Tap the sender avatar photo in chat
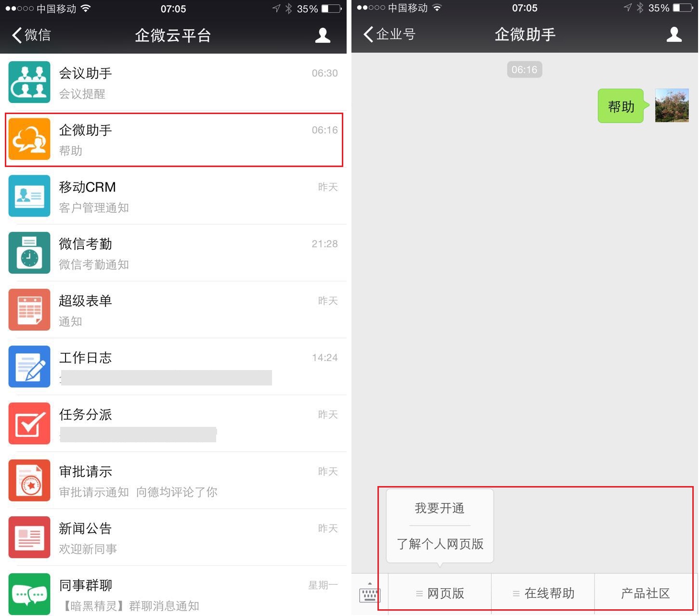The image size is (700, 616). tap(672, 105)
